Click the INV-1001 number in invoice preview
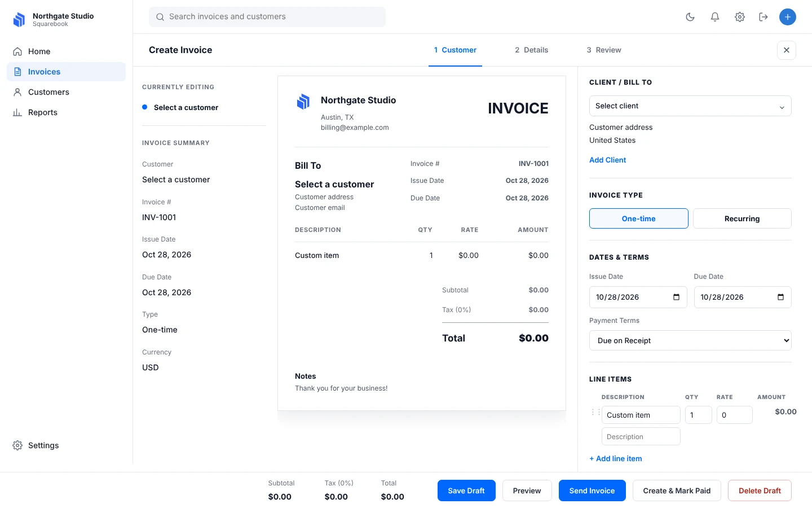Viewport: 812px width, 508px height. point(533,164)
